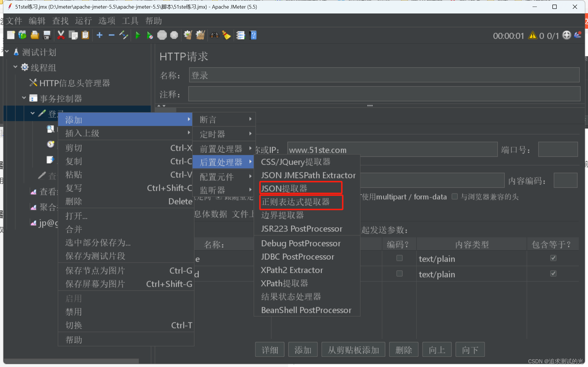The height and width of the screenshot is (367, 588).
Task: Open the 断言 submenu
Action: pyautogui.click(x=224, y=119)
